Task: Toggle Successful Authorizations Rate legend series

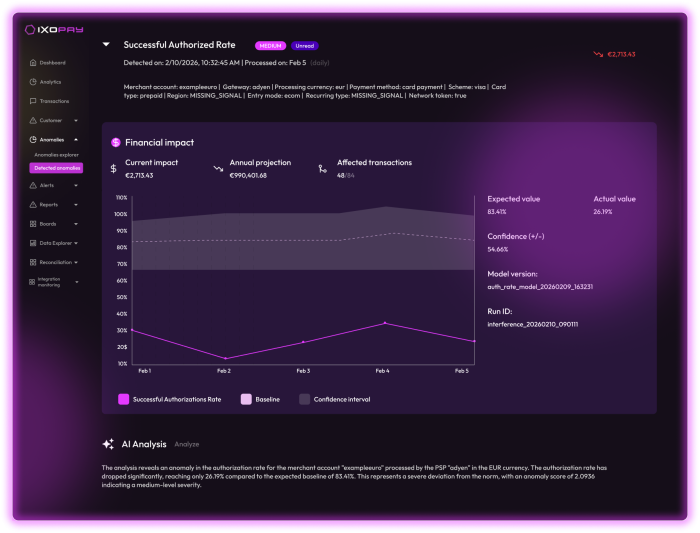Action: [124, 399]
